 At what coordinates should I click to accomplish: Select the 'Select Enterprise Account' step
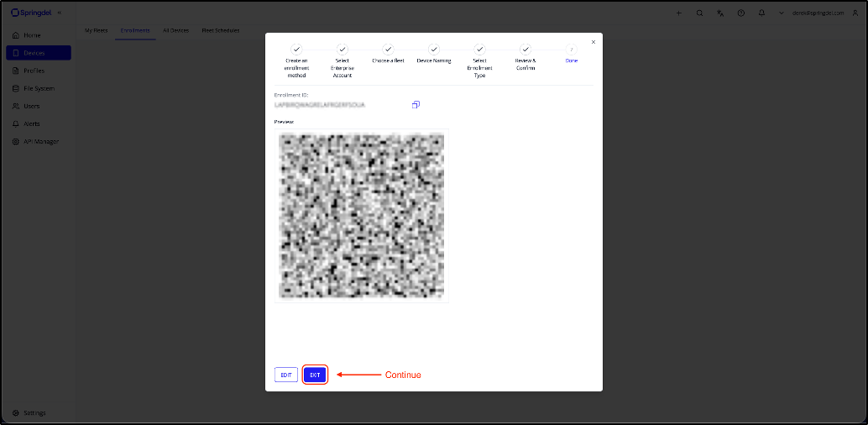[x=342, y=61]
